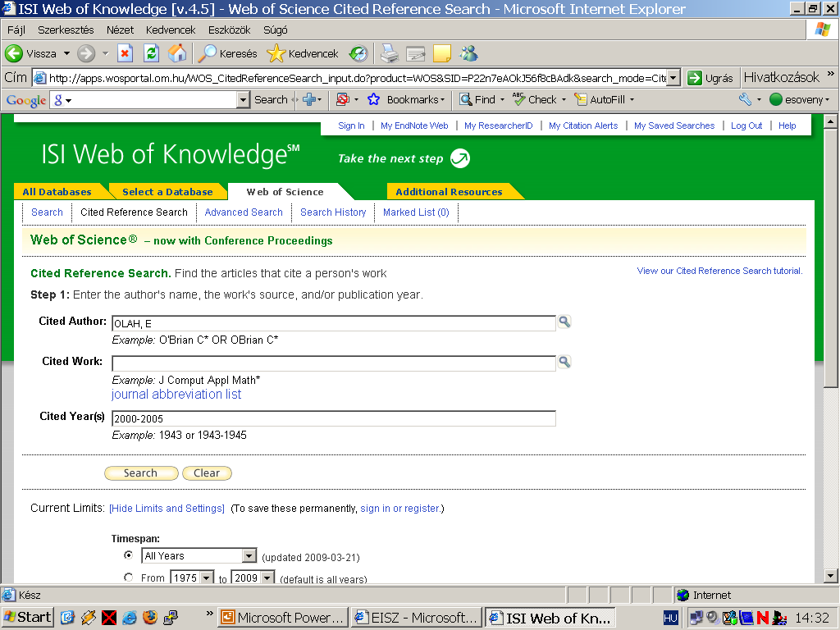Click the Google Bookmarks star icon
Screen dimensions: 840x630
pyautogui.click(x=374, y=99)
